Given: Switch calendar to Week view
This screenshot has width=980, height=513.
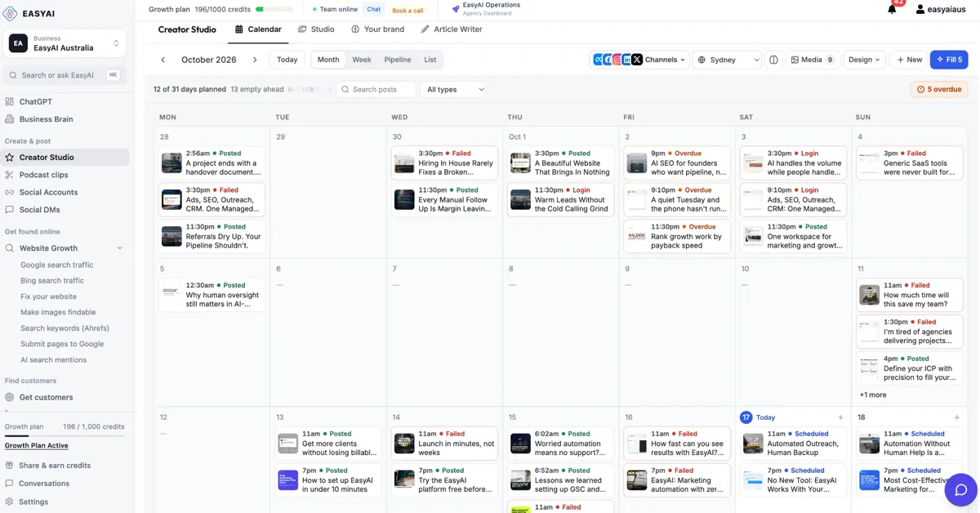Looking at the screenshot, I should pos(362,60).
